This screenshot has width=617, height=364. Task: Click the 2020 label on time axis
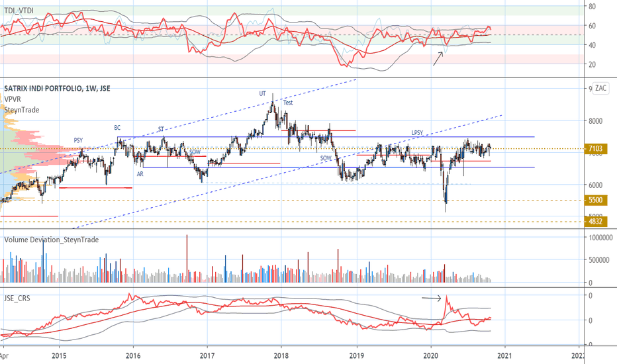pyautogui.click(x=431, y=356)
